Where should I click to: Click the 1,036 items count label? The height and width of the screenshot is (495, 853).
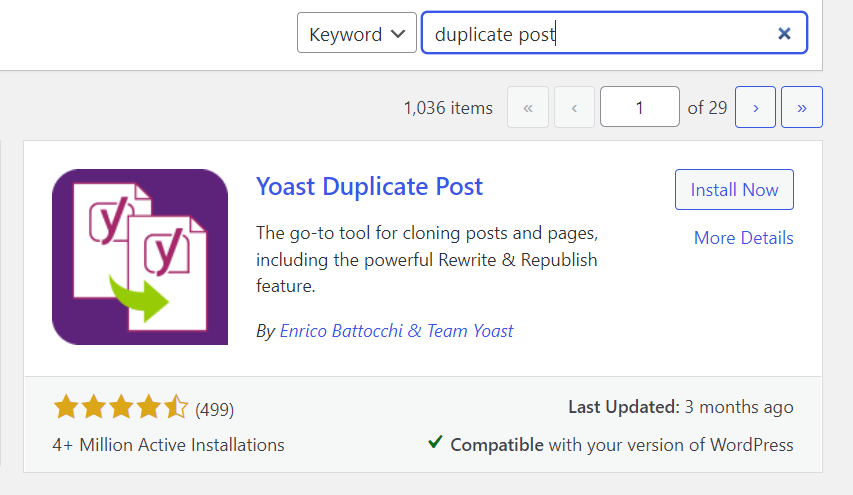click(448, 108)
